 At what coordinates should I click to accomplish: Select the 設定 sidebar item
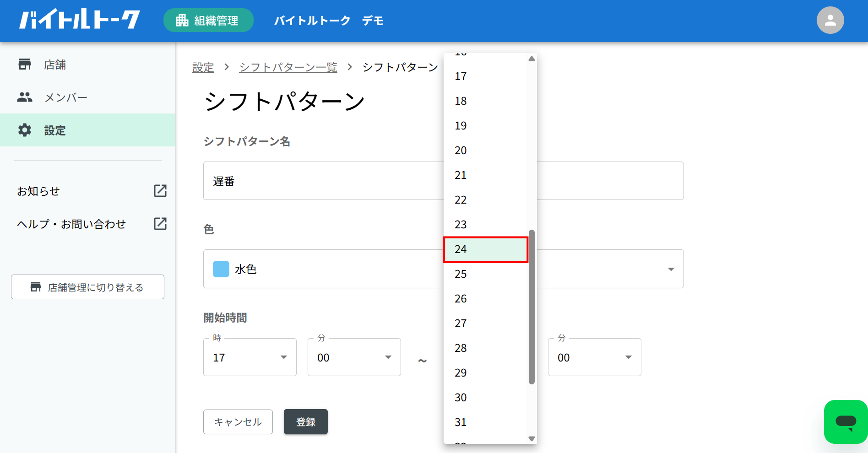88,130
